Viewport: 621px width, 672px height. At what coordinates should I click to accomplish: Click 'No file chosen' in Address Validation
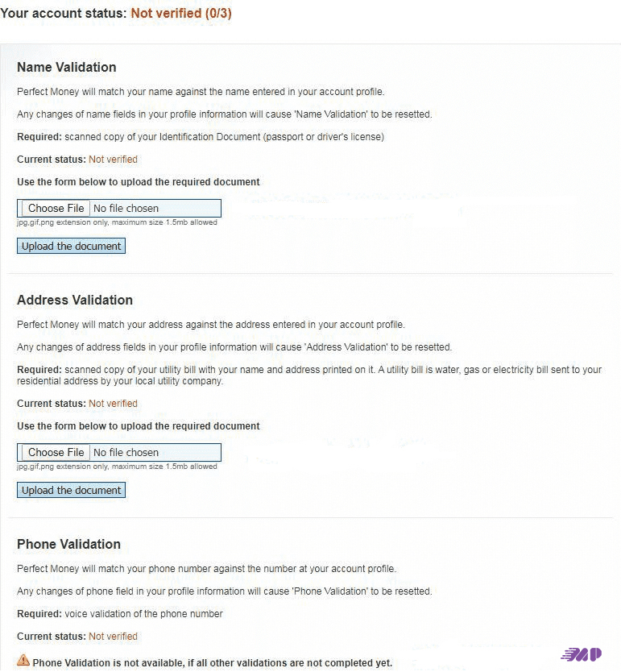[126, 452]
